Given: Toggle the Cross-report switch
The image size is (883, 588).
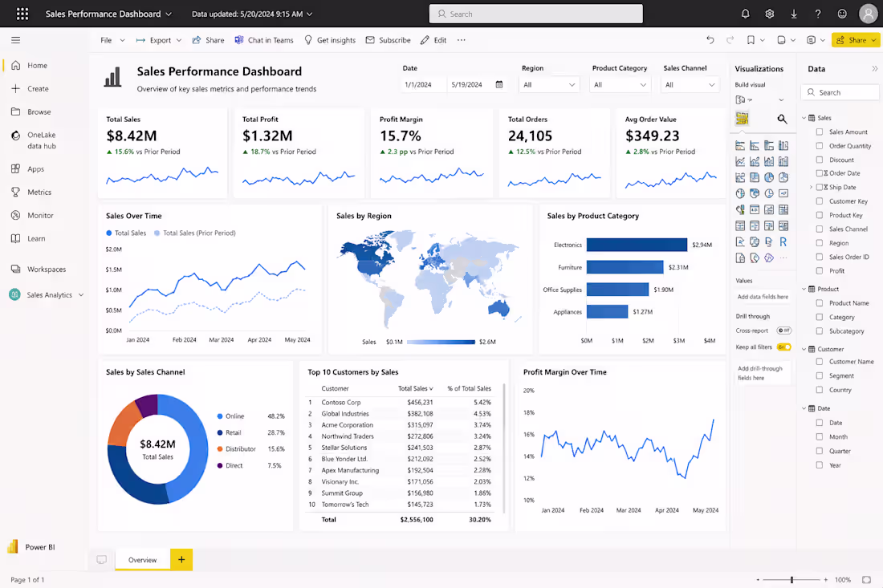Looking at the screenshot, I should click(784, 330).
